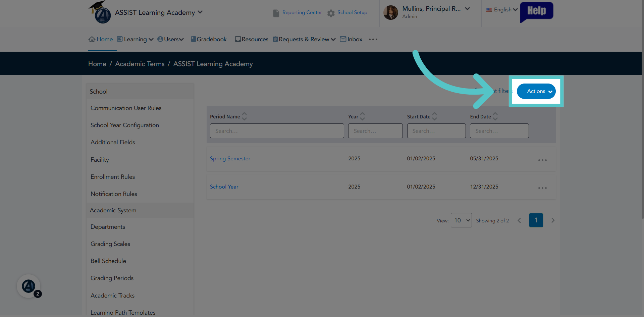This screenshot has width=644, height=317.
Task: Change the View rows-per-page select
Action: [x=461, y=220]
